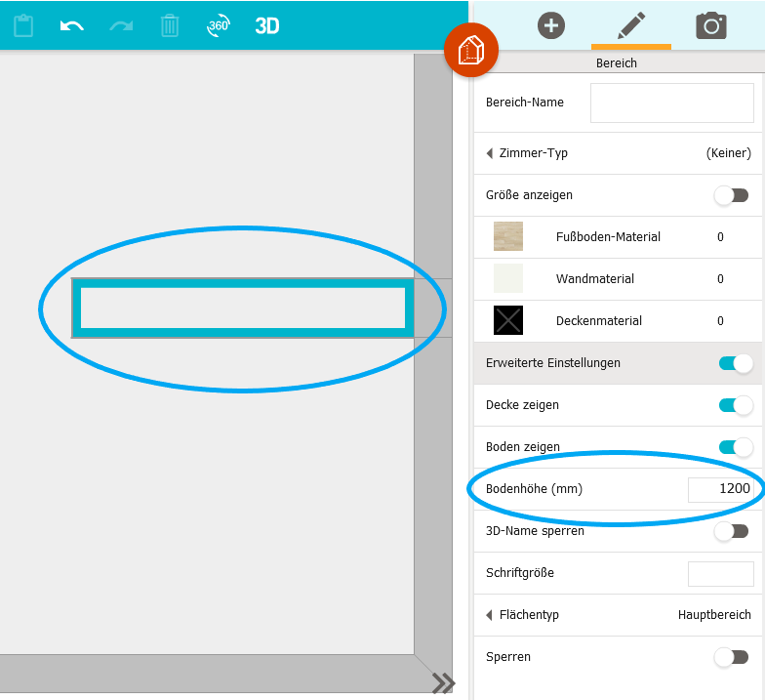
Task: Click the Bereich-Name text field
Action: click(671, 103)
